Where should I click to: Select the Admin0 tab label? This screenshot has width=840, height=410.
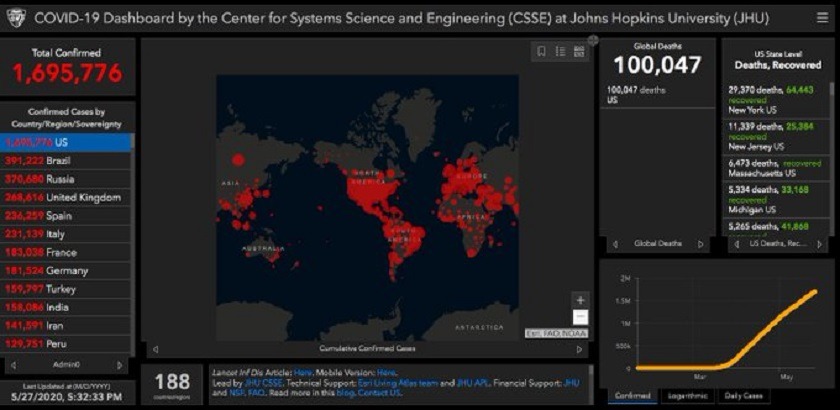tap(66, 365)
